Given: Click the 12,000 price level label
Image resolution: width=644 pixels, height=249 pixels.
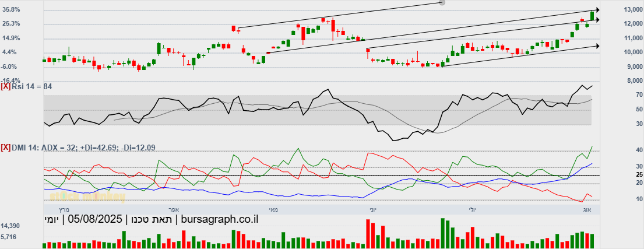Looking at the screenshot, I should coord(633,24).
